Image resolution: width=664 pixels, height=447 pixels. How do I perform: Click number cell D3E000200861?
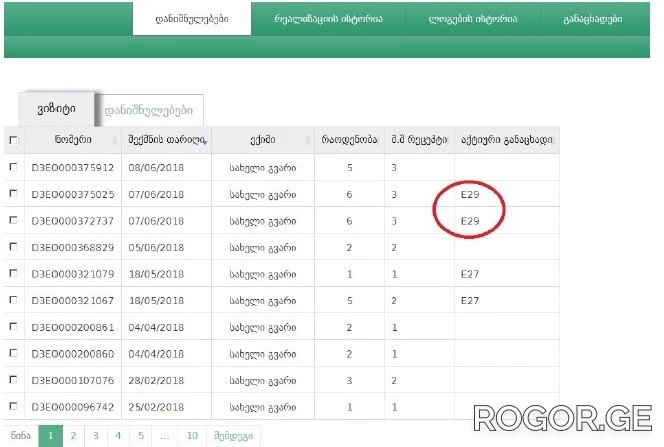pyautogui.click(x=73, y=327)
